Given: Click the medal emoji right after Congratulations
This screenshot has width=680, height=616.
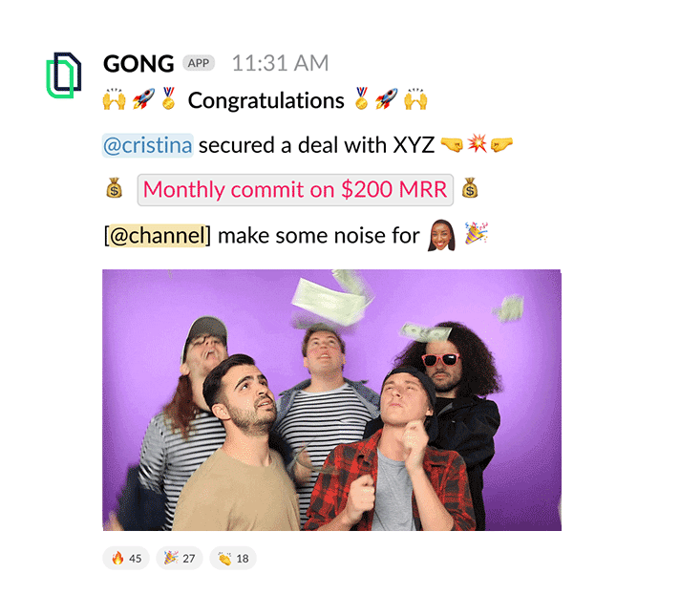Looking at the screenshot, I should [361, 98].
